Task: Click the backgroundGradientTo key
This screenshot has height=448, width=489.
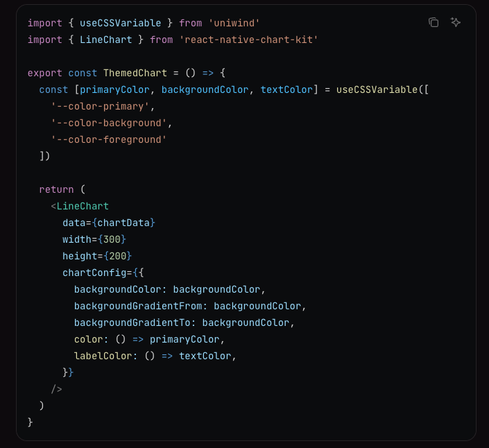Action: [x=132, y=322]
